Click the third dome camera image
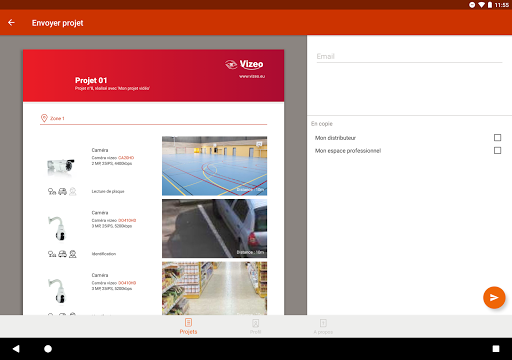Viewport: 512px width, 360px height. point(58,291)
